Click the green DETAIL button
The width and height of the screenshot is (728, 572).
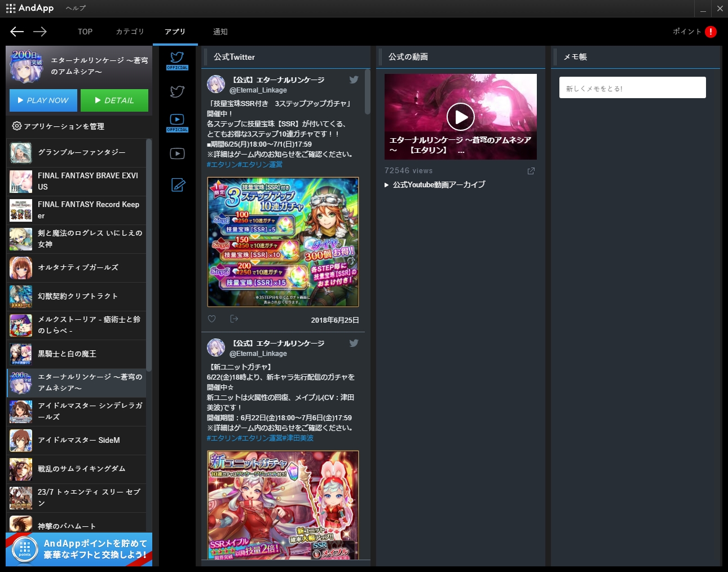tap(114, 100)
